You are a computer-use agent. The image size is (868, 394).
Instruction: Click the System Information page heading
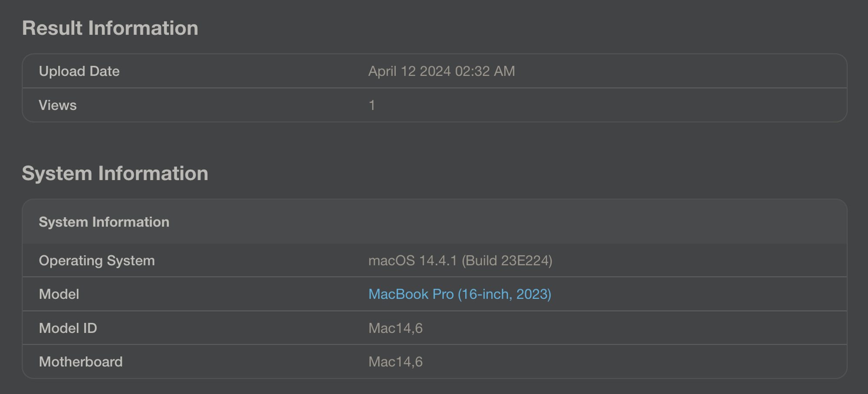[115, 173]
